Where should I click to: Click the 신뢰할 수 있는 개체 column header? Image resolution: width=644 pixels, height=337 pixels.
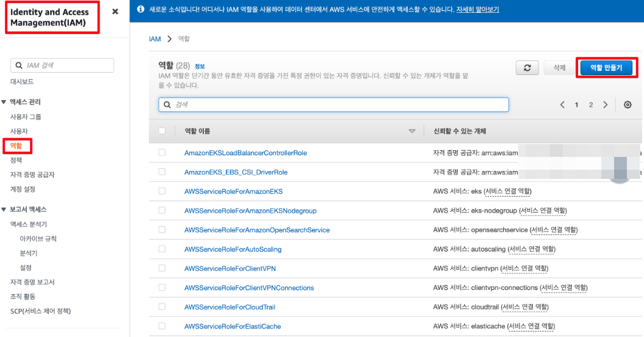pyautogui.click(x=460, y=131)
